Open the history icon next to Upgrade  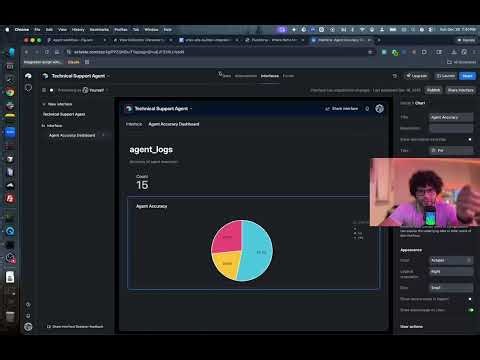tap(395, 76)
